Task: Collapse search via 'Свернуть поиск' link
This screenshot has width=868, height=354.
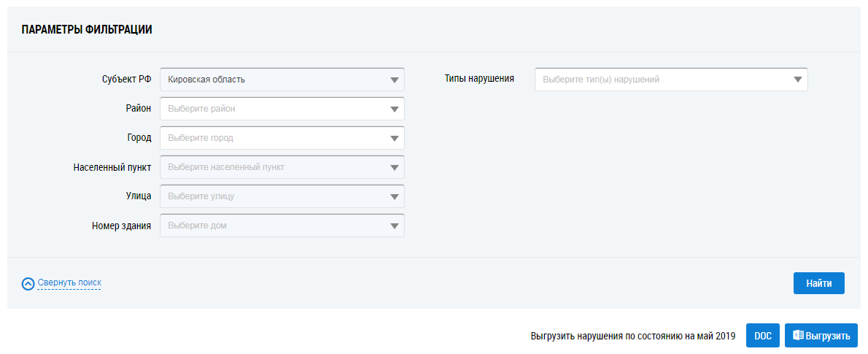Action: (69, 282)
